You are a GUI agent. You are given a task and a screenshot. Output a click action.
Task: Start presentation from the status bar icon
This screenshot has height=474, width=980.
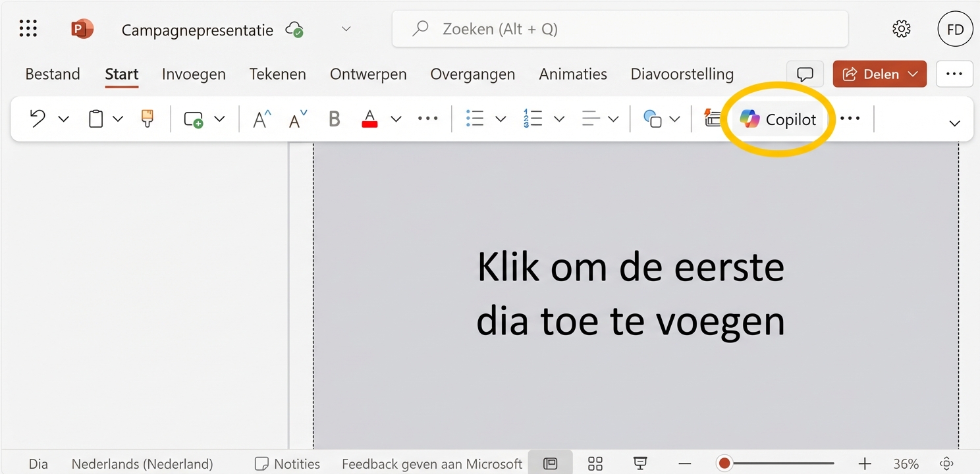(640, 463)
